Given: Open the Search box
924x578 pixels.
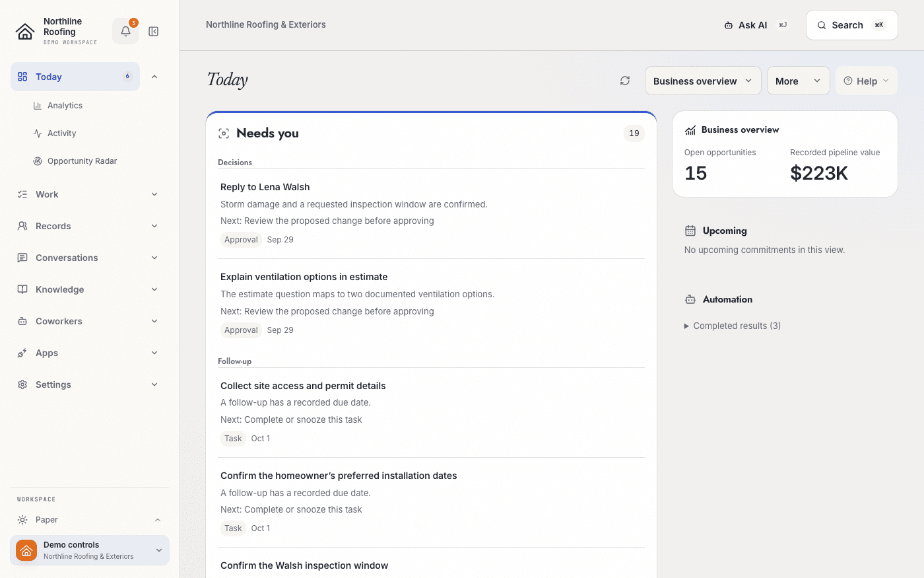Looking at the screenshot, I should (851, 25).
